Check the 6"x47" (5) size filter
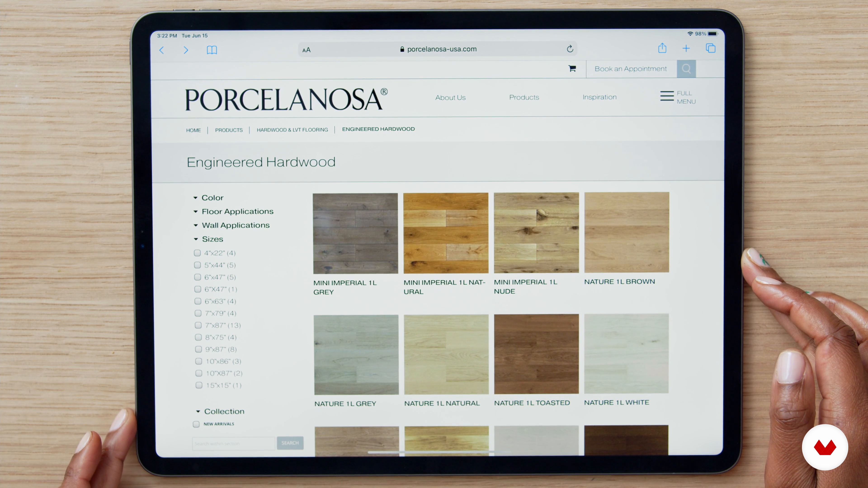Image resolution: width=868 pixels, height=488 pixels. [x=198, y=277]
